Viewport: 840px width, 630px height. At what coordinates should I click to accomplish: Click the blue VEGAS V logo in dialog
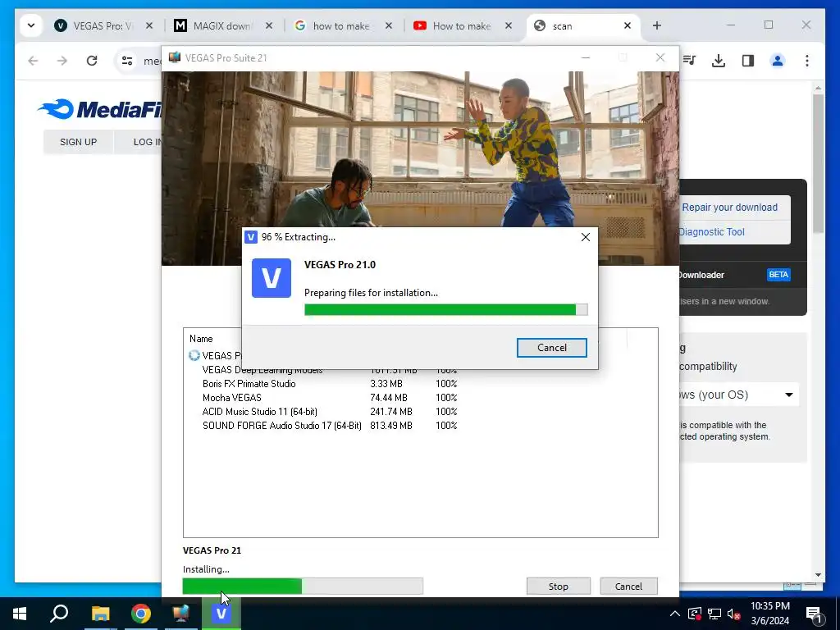pos(272,278)
